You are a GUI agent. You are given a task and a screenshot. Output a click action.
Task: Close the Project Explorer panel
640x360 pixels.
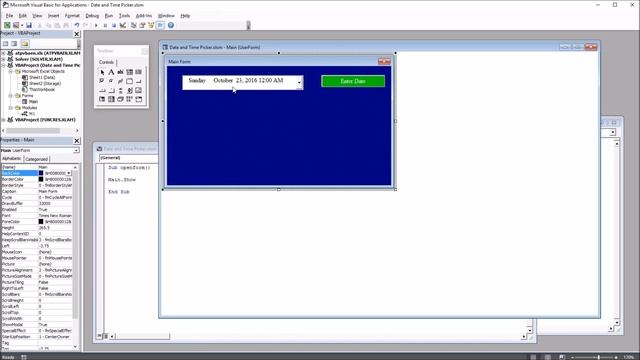(76, 34)
